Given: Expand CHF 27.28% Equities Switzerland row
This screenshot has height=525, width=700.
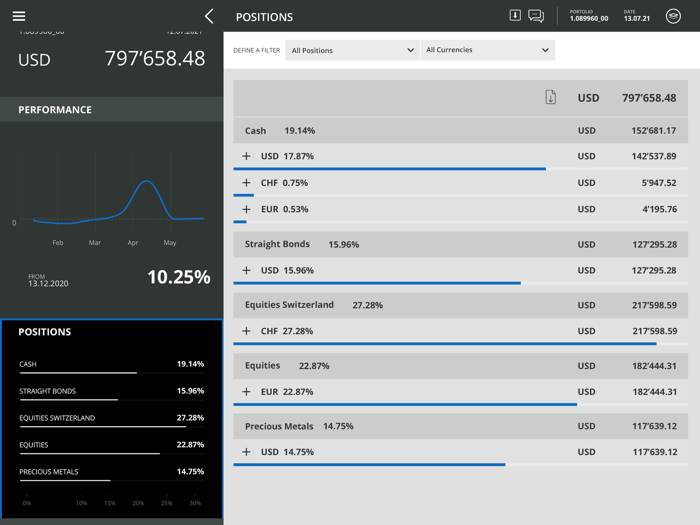Looking at the screenshot, I should [246, 331].
